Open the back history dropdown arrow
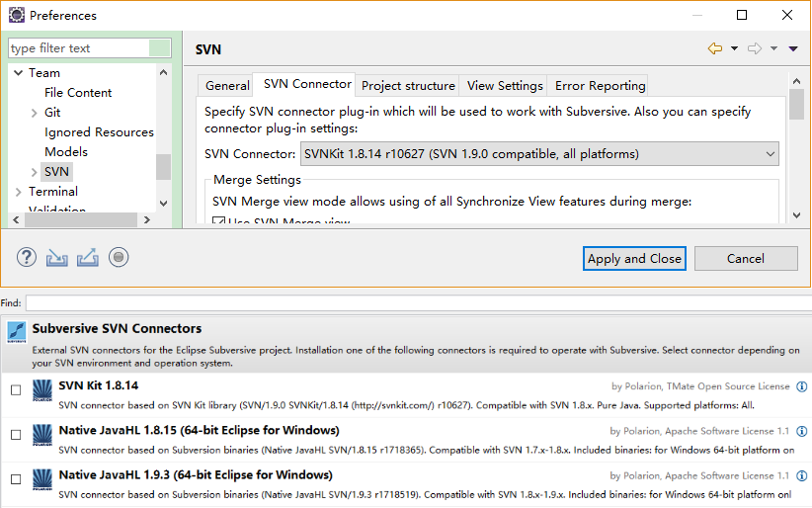 point(734,48)
